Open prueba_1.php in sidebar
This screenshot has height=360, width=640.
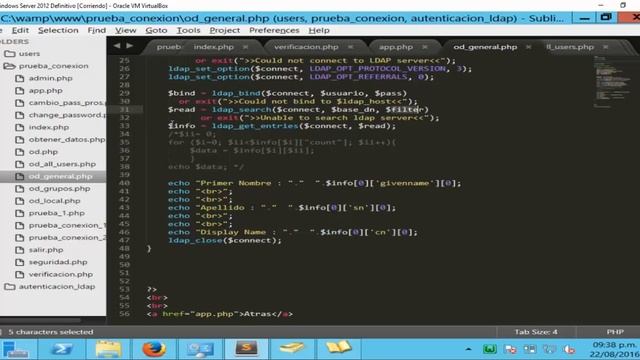56,213
